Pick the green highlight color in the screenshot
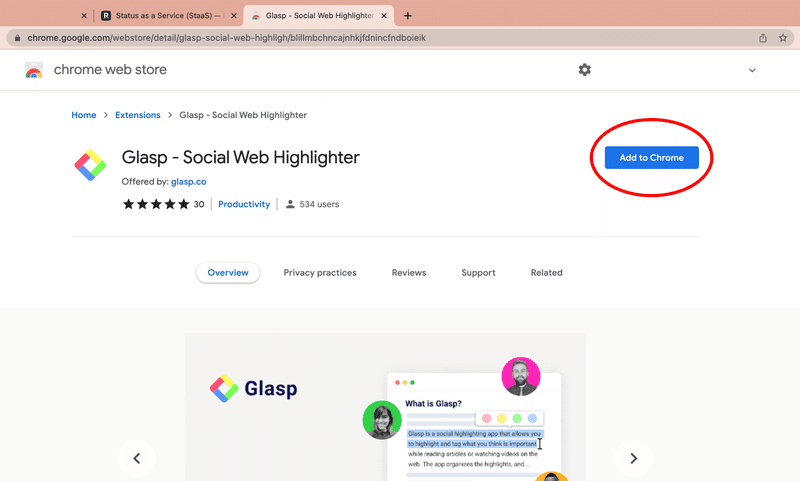 [517, 418]
